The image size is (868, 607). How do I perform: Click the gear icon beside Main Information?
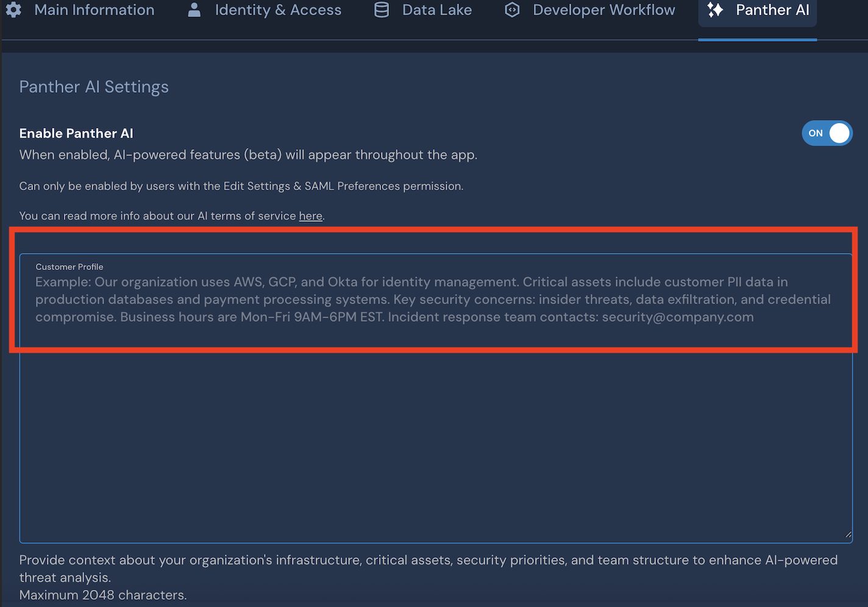click(x=13, y=10)
